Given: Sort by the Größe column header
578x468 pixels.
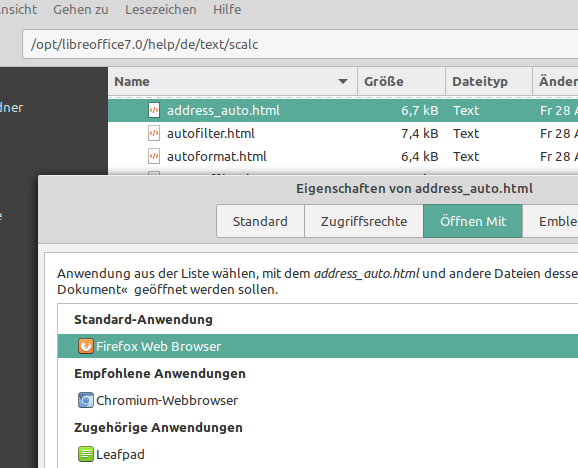Looking at the screenshot, I should coord(401,81).
